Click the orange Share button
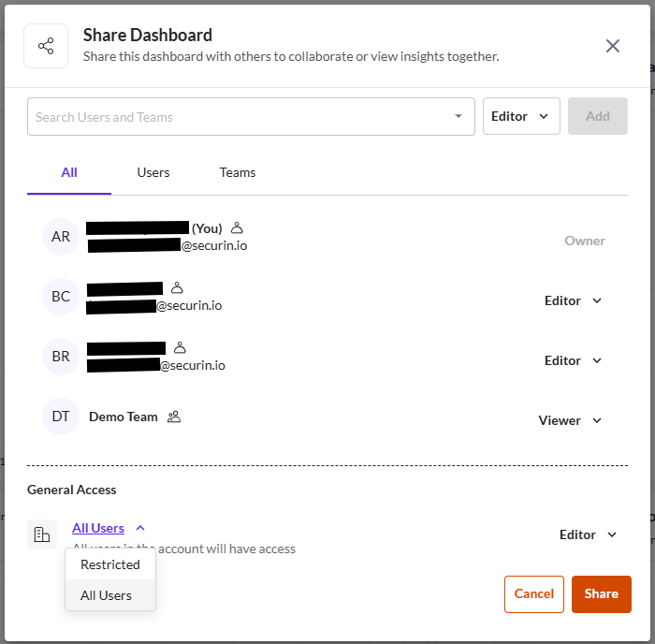 click(601, 593)
